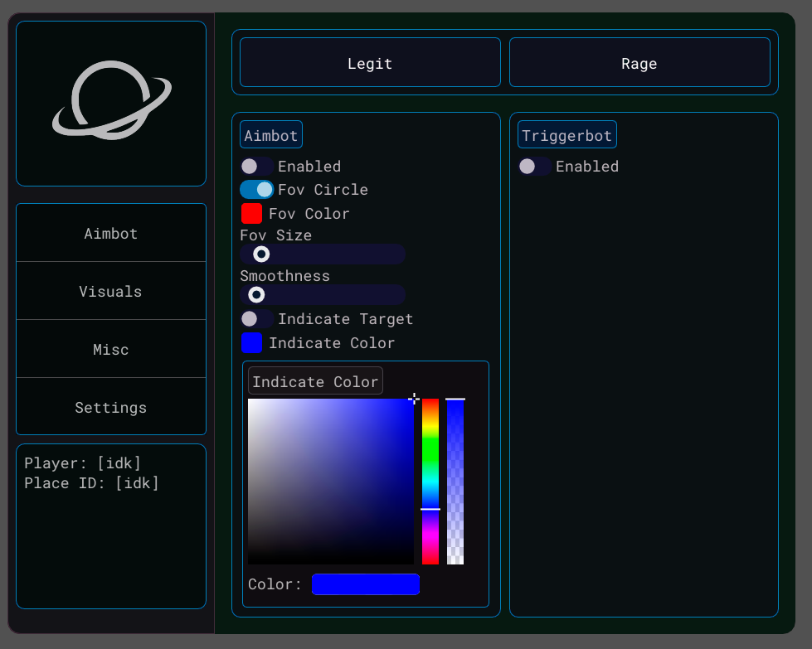Switch to the Legit tab

(369, 63)
